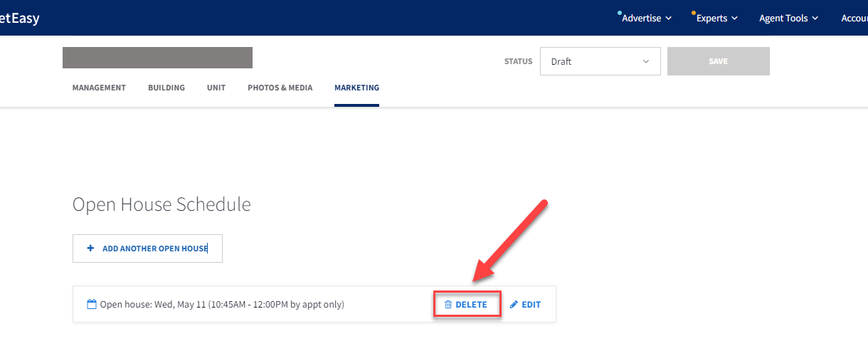Switch to the Photos & Media tab
This screenshot has height=356, width=868.
coord(280,88)
